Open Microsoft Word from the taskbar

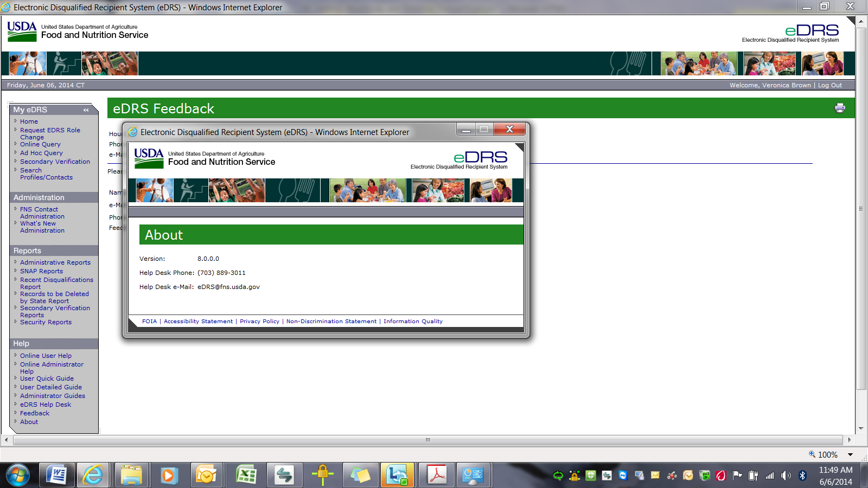click(56, 476)
